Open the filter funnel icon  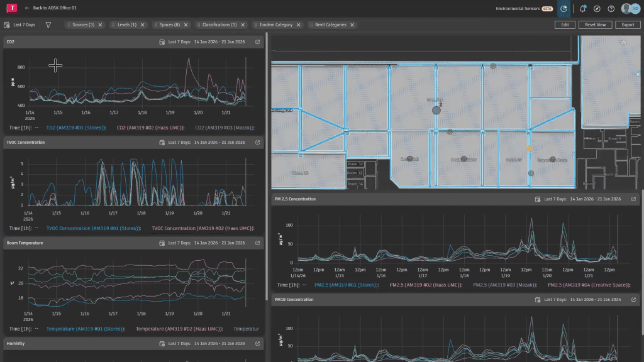pyautogui.click(x=48, y=25)
